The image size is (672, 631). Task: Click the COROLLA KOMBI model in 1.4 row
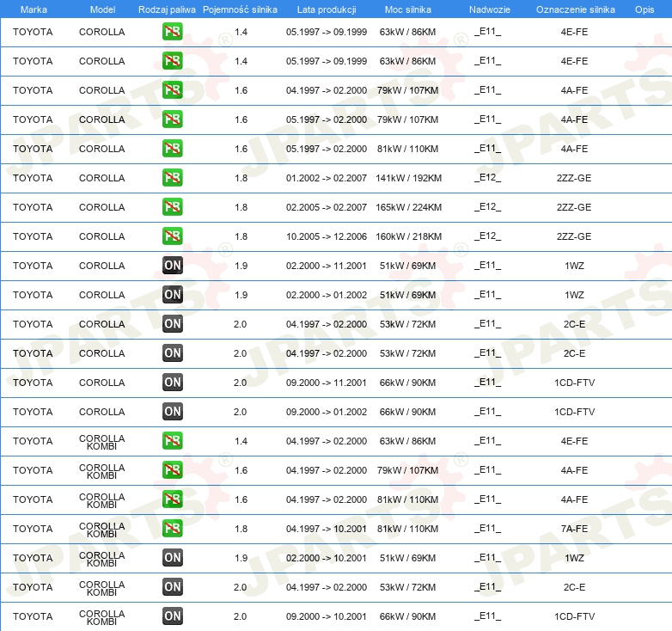[x=102, y=442]
